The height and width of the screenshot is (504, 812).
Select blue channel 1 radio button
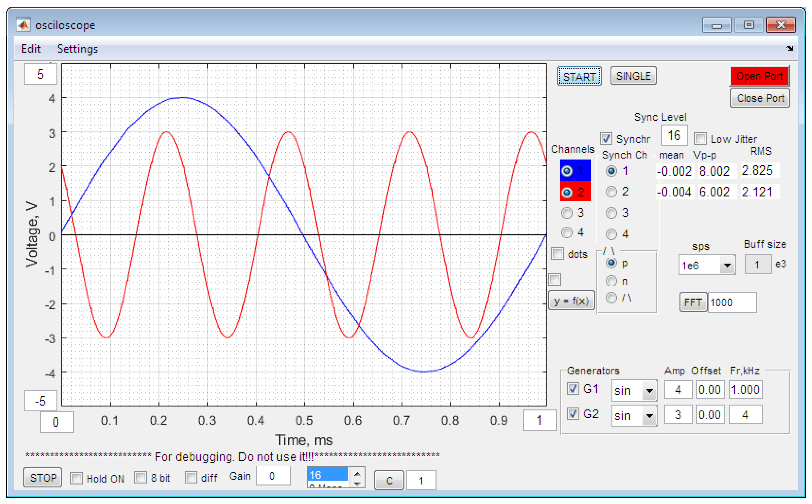[x=567, y=171]
